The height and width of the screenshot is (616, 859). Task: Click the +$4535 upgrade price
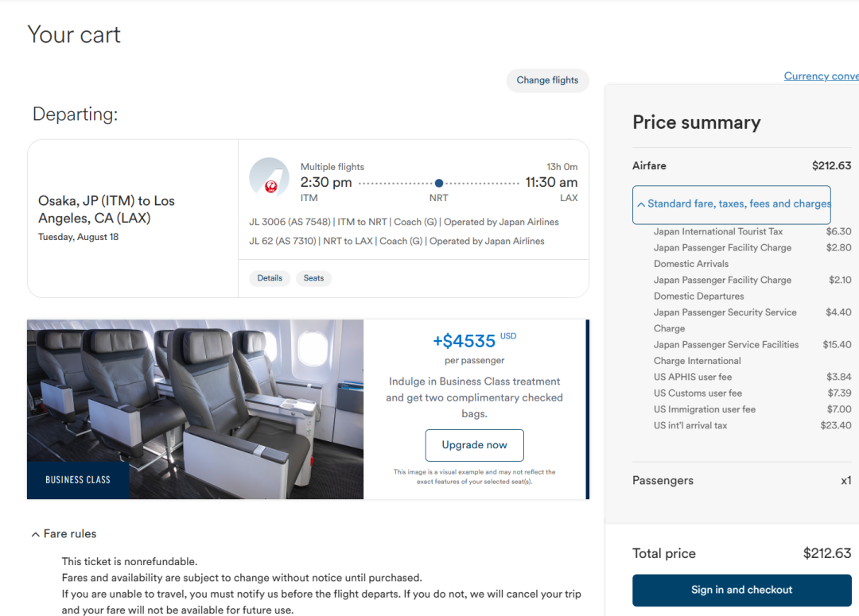[464, 341]
